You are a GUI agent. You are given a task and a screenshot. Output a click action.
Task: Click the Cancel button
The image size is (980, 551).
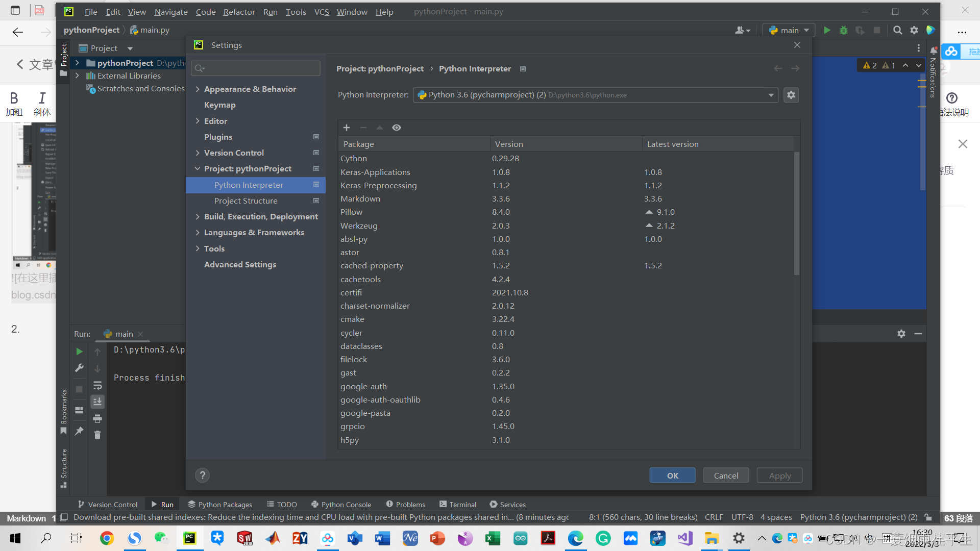point(726,475)
